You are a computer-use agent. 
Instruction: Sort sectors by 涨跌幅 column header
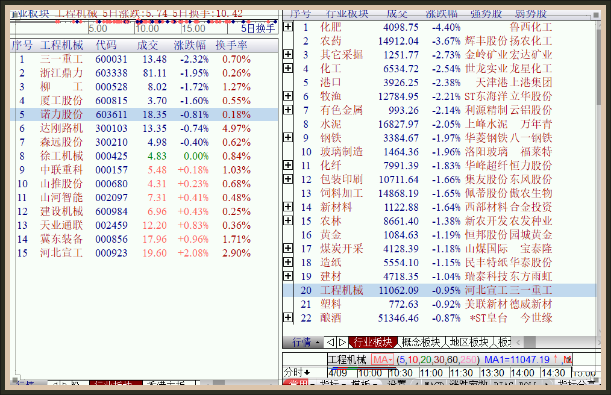coord(441,14)
